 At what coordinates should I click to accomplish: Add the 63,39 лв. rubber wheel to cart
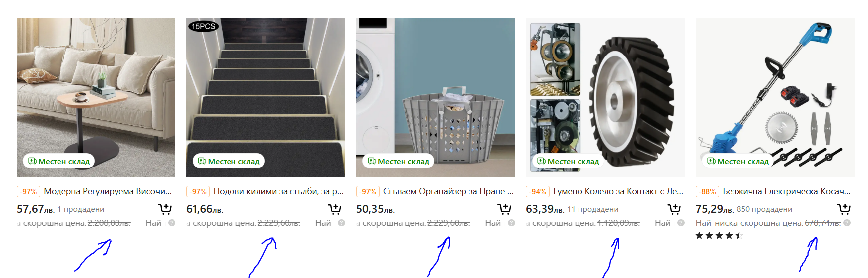[674, 209]
